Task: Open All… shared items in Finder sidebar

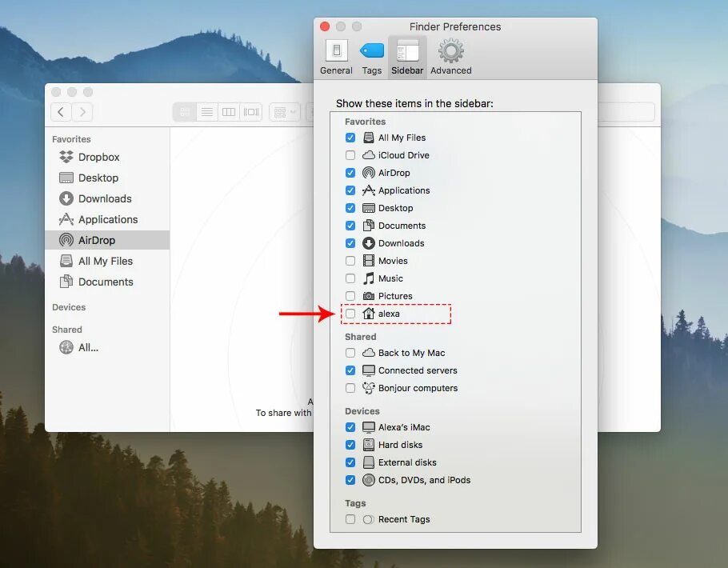Action: pos(107,347)
